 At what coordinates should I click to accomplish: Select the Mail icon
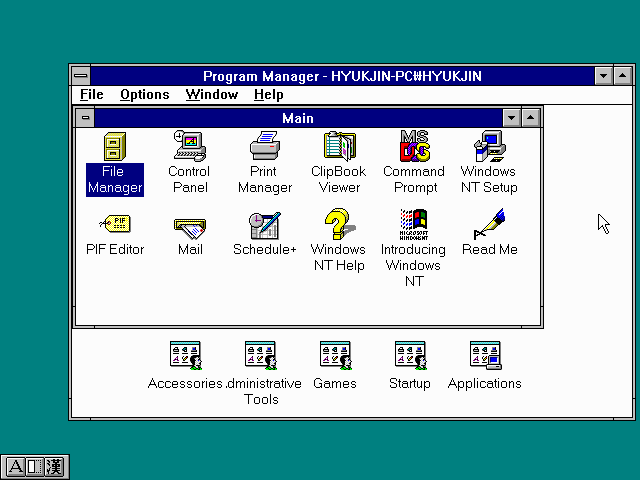[190, 229]
